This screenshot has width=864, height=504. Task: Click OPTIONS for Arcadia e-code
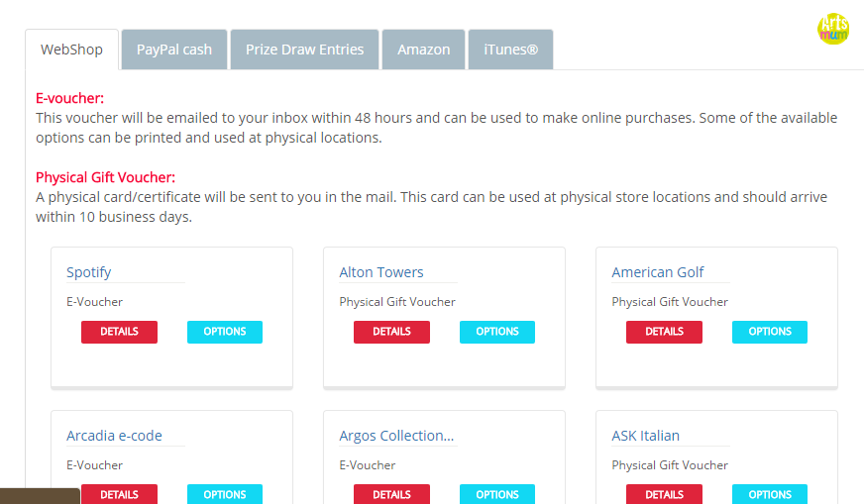[x=225, y=494]
